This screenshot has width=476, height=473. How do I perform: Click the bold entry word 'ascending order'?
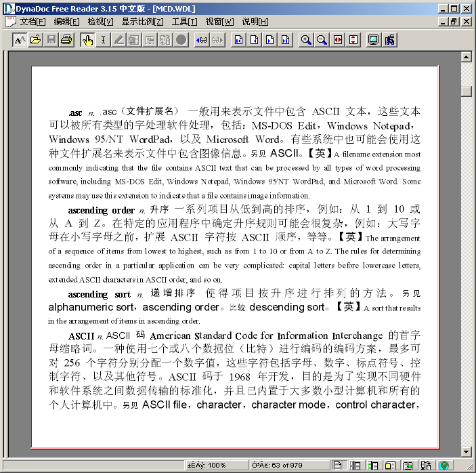(x=101, y=210)
